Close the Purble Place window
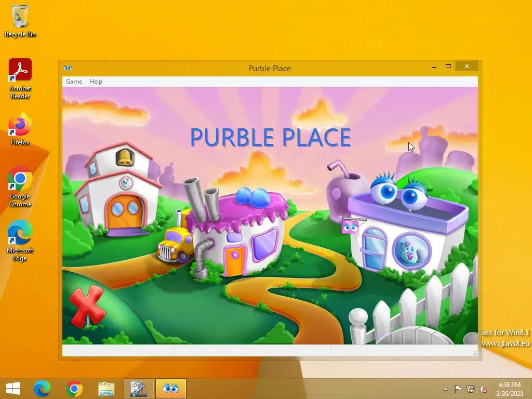The height and width of the screenshot is (399, 532). coord(467,66)
